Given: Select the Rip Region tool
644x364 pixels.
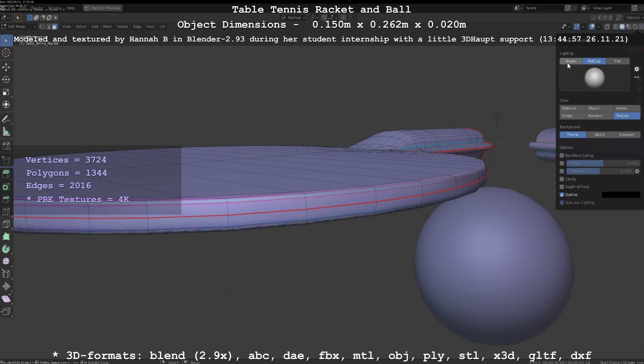Looking at the screenshot, I should [x=6, y=311].
